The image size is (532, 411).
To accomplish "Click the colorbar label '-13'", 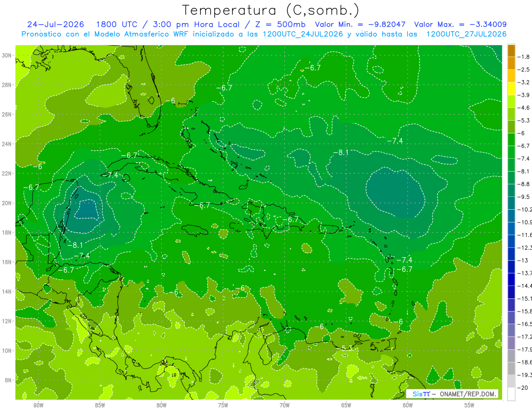I will [523, 260].
